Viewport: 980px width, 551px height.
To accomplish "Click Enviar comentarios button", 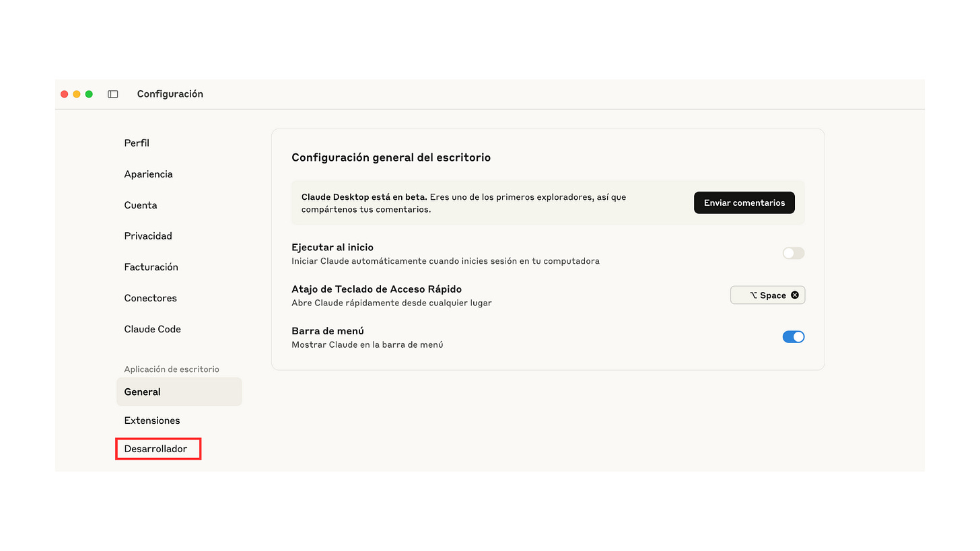I will pos(744,203).
